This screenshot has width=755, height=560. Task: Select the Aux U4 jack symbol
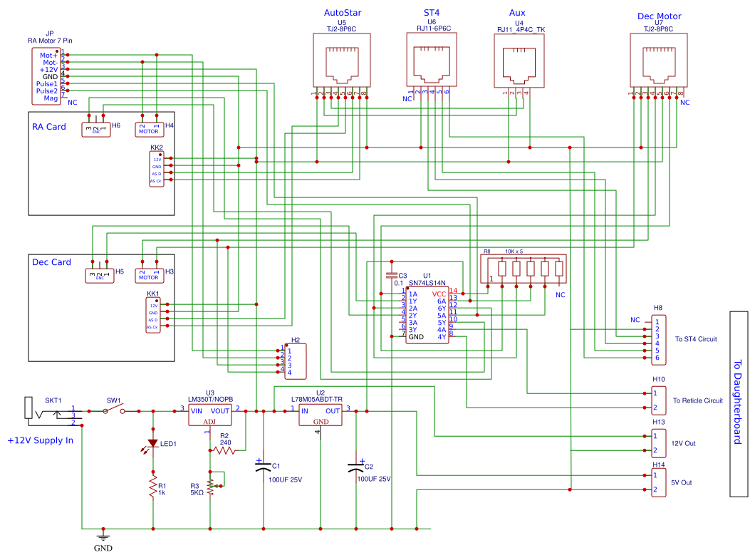(x=519, y=61)
